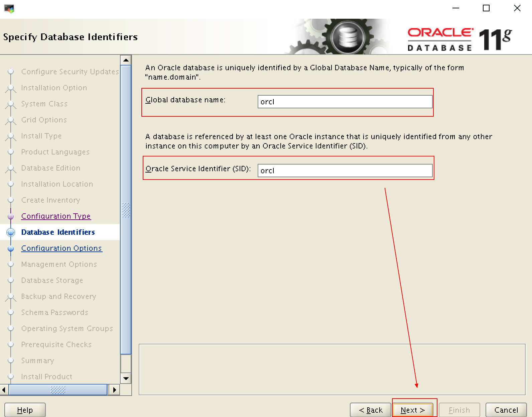Open the Configuration Type step link

click(56, 216)
